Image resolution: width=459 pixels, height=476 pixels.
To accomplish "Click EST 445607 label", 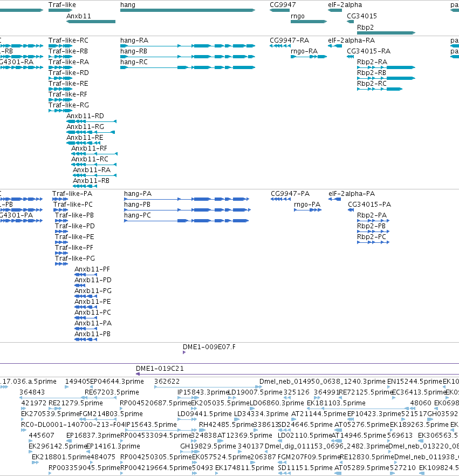I will coord(42,436).
